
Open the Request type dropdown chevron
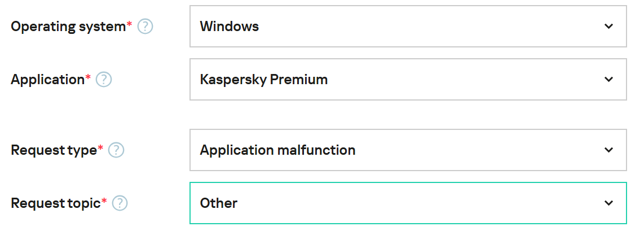click(608, 150)
